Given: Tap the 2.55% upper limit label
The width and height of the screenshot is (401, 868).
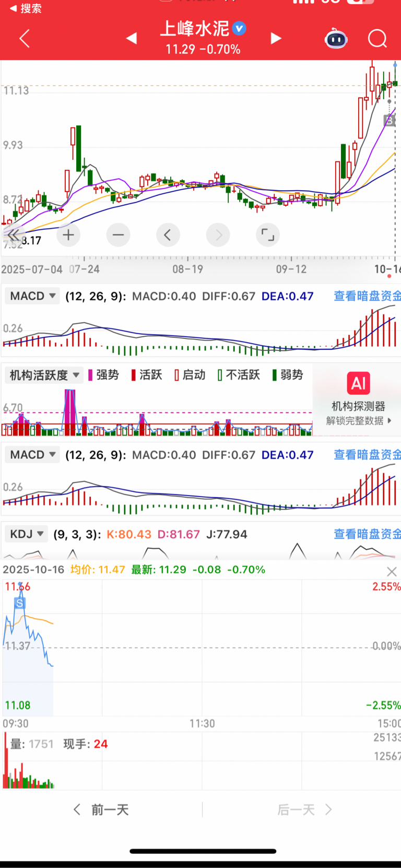Looking at the screenshot, I should tap(386, 587).
